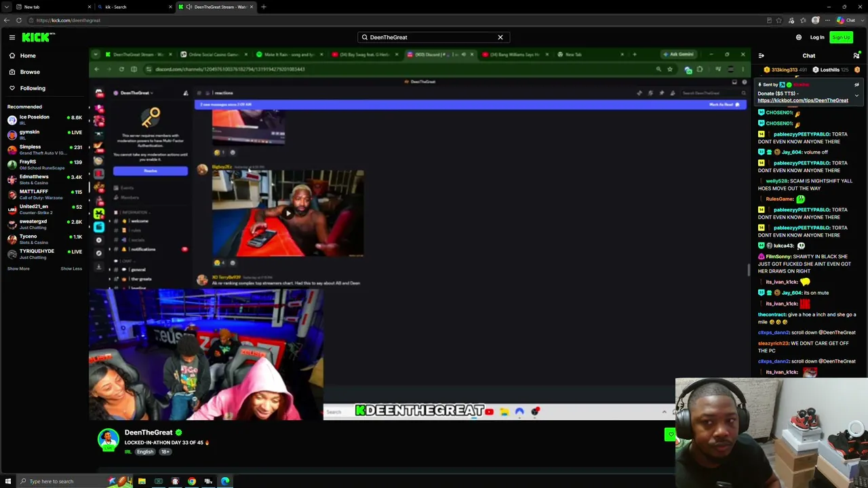Select the IRL category tag

click(x=127, y=452)
